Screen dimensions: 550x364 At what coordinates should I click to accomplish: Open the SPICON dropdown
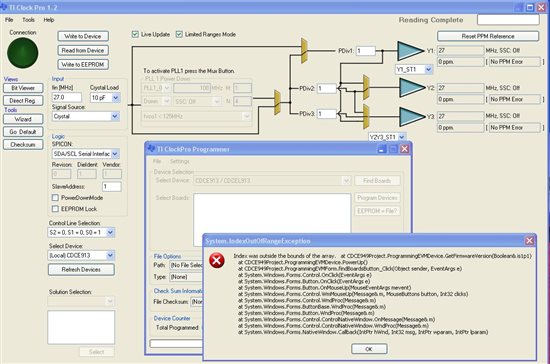pos(115,154)
